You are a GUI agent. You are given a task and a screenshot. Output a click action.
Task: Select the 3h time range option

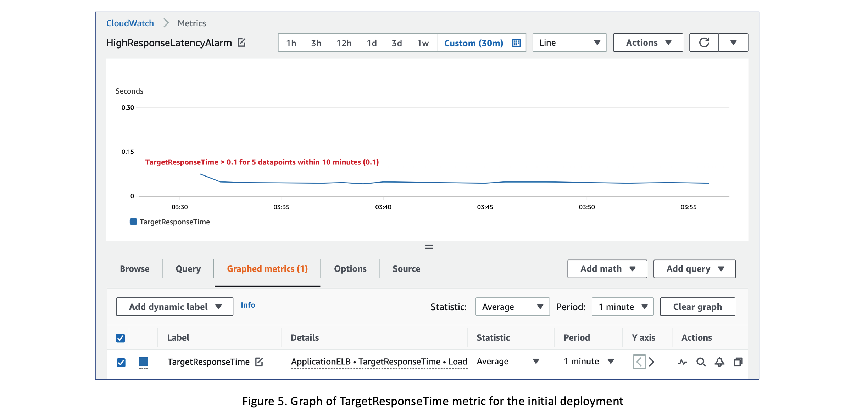click(x=316, y=43)
